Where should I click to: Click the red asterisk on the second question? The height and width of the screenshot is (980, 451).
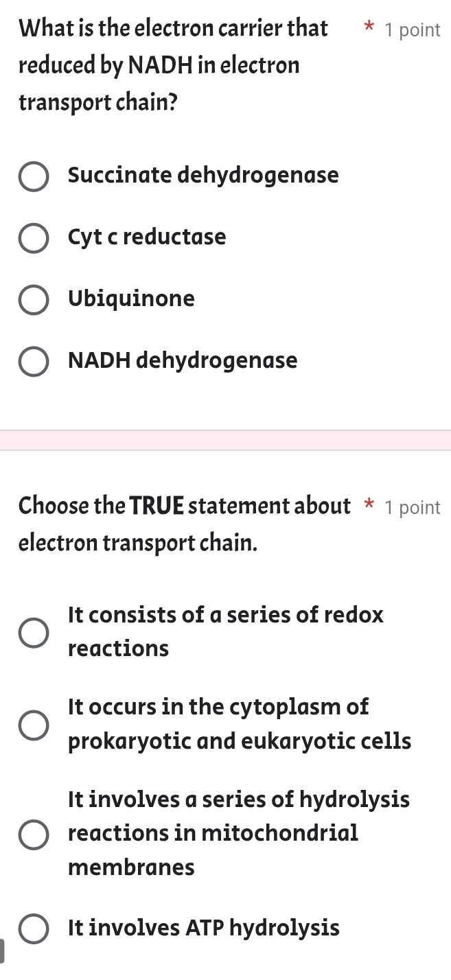[x=369, y=506]
